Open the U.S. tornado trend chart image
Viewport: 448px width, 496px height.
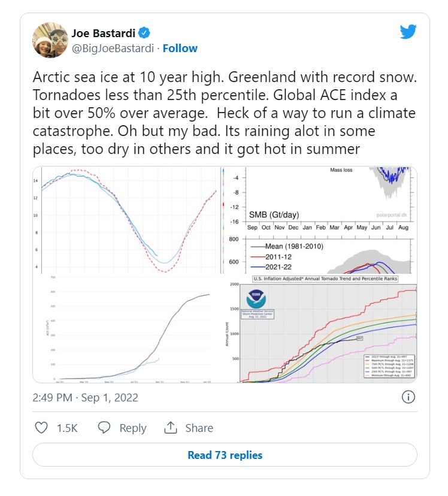pyautogui.click(x=319, y=329)
